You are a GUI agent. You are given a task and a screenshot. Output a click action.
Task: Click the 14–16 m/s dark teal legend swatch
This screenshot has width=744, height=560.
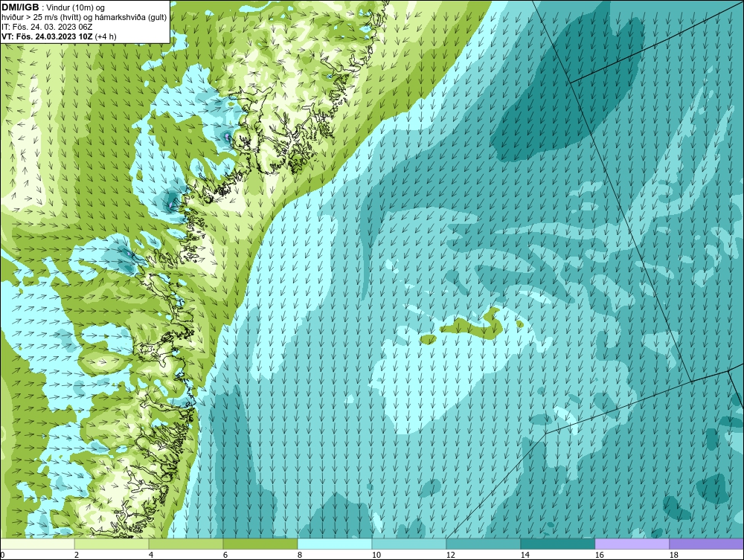[557, 544]
